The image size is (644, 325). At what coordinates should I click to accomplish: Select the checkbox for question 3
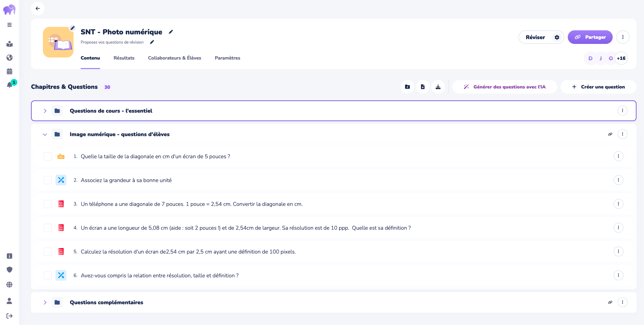point(48,204)
